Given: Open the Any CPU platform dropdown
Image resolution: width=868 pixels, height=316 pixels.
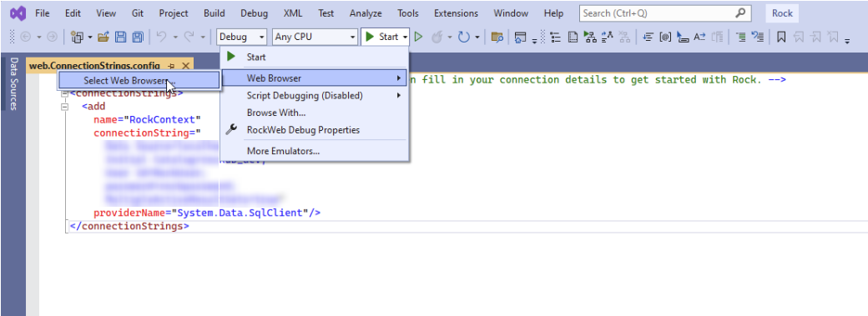Looking at the screenshot, I should click(x=315, y=37).
